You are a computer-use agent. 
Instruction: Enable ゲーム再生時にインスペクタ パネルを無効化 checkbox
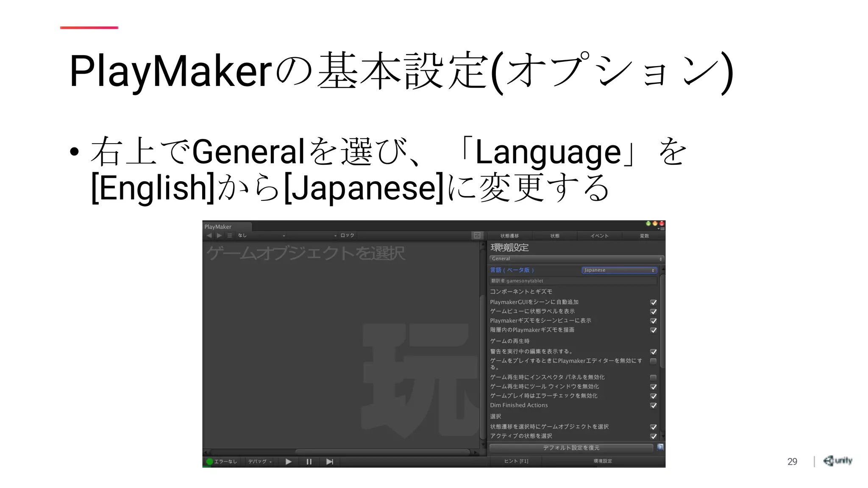pos(653,377)
